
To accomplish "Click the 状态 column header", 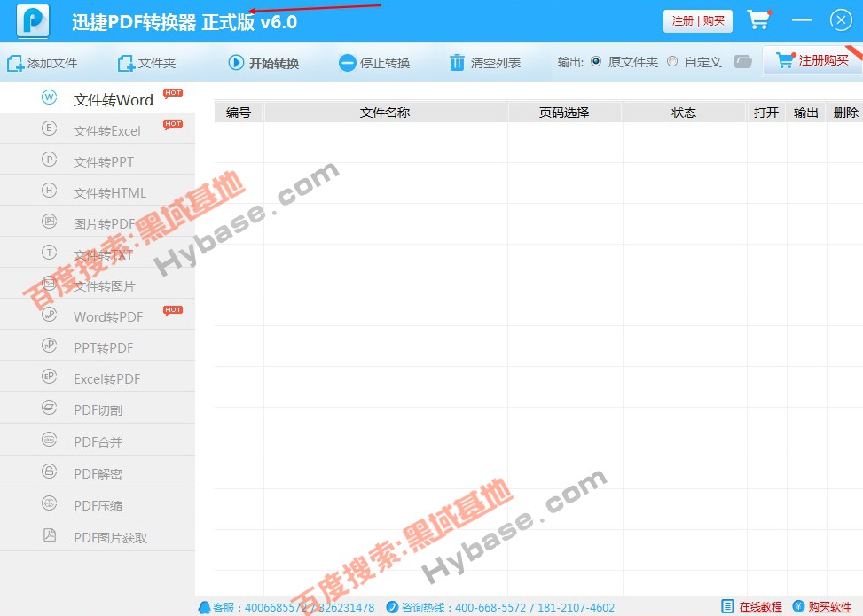I will [x=684, y=113].
